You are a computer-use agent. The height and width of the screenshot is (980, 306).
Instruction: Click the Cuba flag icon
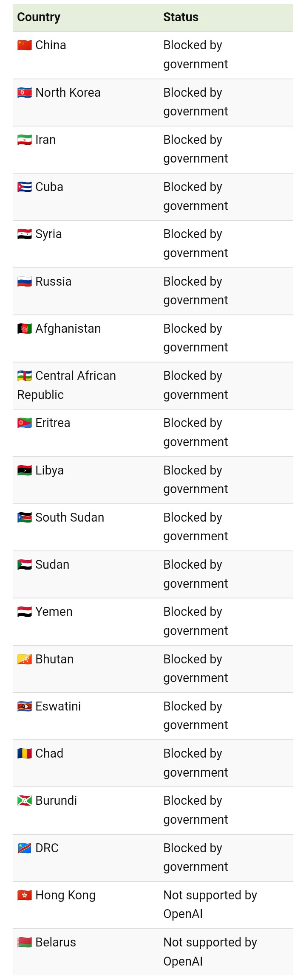click(25, 187)
